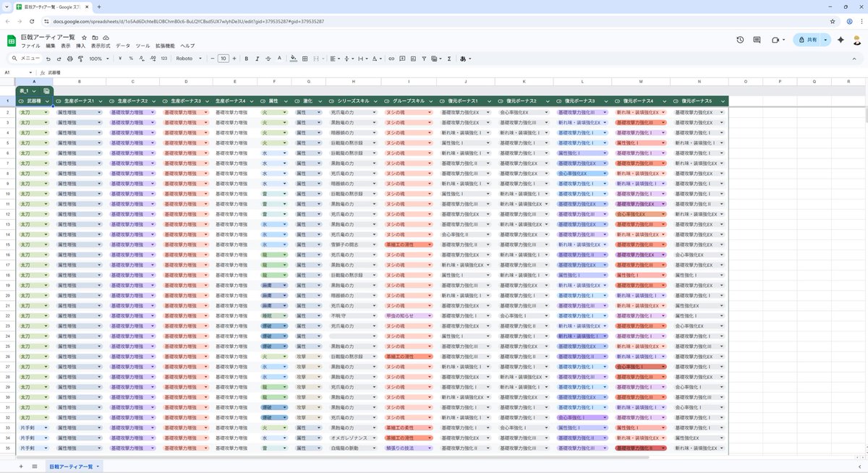
Task: Click the insert comment icon
Action: click(402, 59)
